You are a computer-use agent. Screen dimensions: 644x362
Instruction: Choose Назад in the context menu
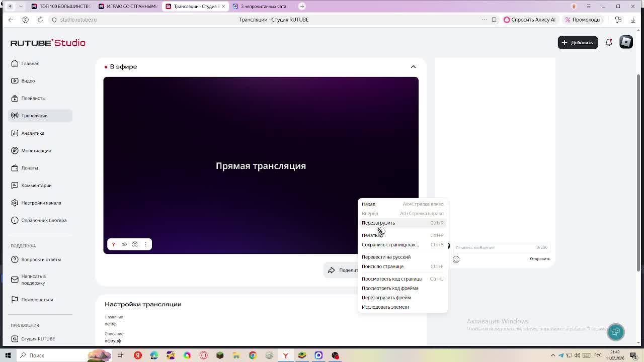403,204
